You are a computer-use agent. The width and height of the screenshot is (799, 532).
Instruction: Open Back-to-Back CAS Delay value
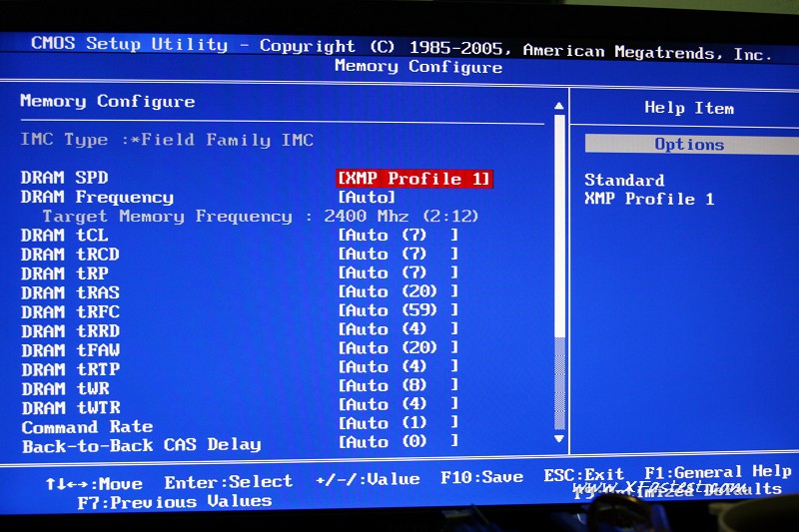pos(398,441)
